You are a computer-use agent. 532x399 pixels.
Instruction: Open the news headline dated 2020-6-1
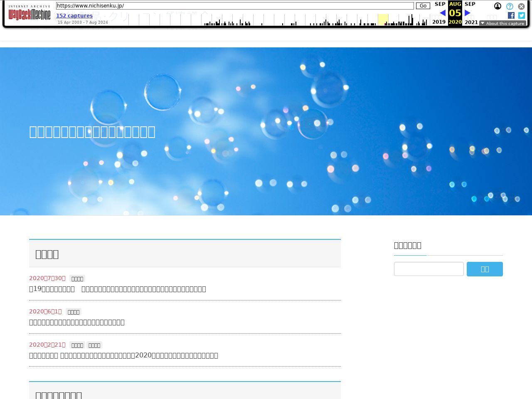pyautogui.click(x=77, y=322)
